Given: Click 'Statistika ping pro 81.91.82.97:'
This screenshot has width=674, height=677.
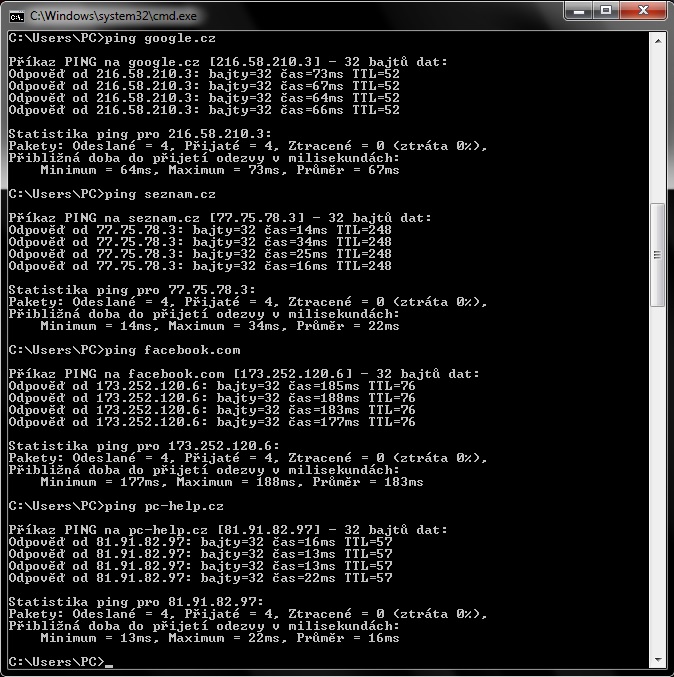Looking at the screenshot, I should 136,602.
